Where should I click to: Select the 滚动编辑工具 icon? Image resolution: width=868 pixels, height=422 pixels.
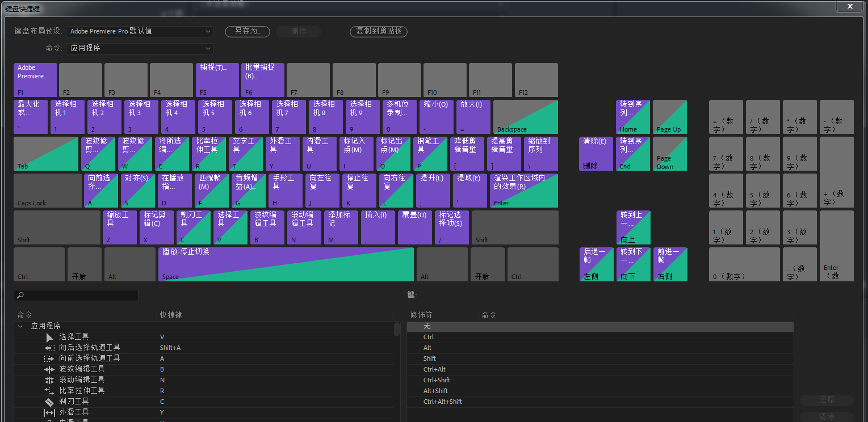49,380
